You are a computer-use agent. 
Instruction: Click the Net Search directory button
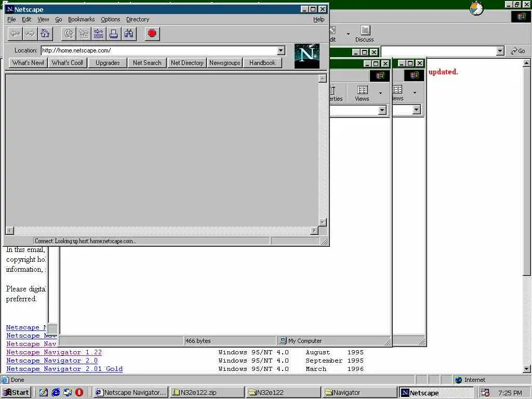coord(147,63)
